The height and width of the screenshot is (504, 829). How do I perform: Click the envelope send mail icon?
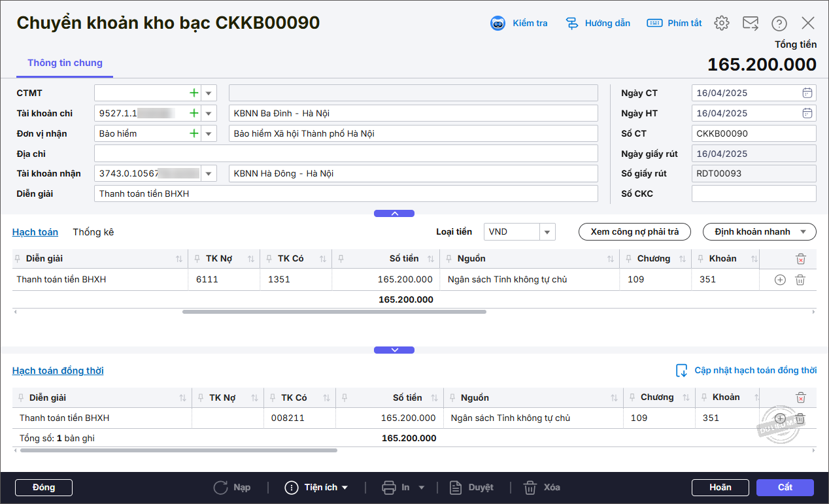750,24
